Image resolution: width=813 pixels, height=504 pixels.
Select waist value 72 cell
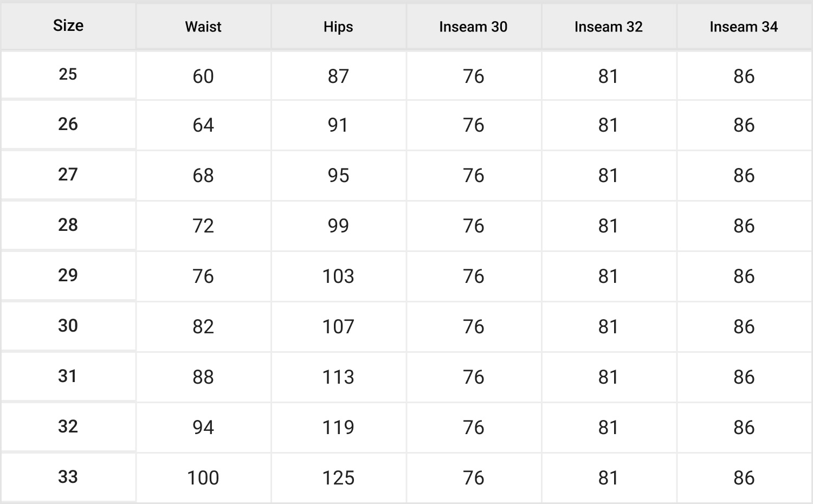[203, 226]
